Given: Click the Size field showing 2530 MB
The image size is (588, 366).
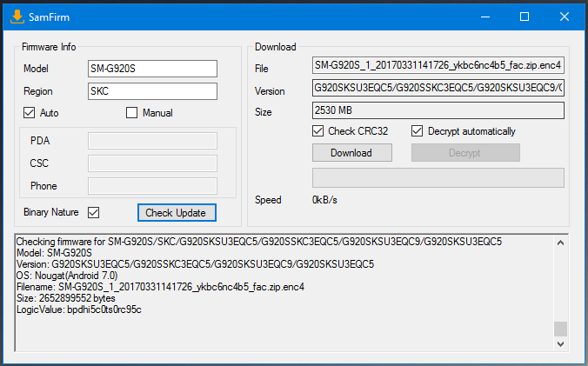Looking at the screenshot, I should point(438,111).
